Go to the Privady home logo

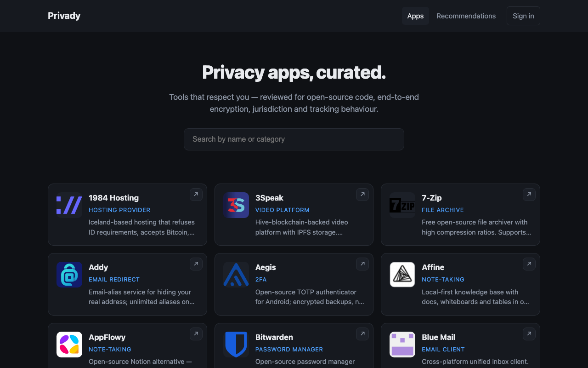[64, 16]
